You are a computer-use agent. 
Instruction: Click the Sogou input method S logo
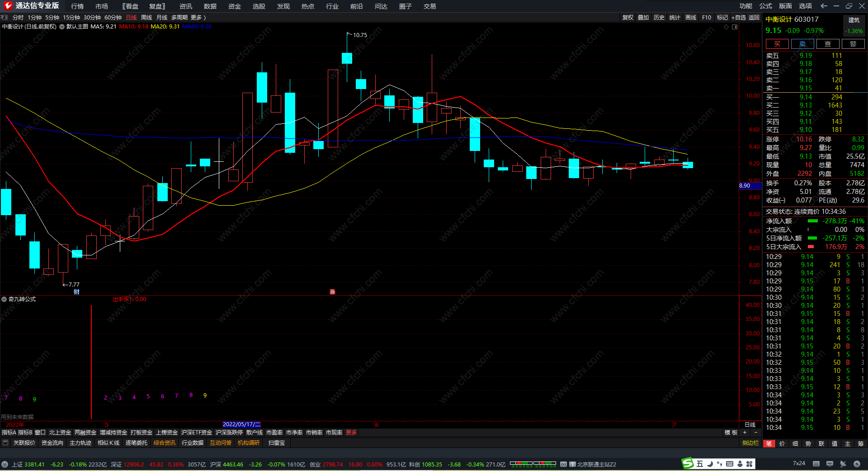pyautogui.click(x=688, y=463)
